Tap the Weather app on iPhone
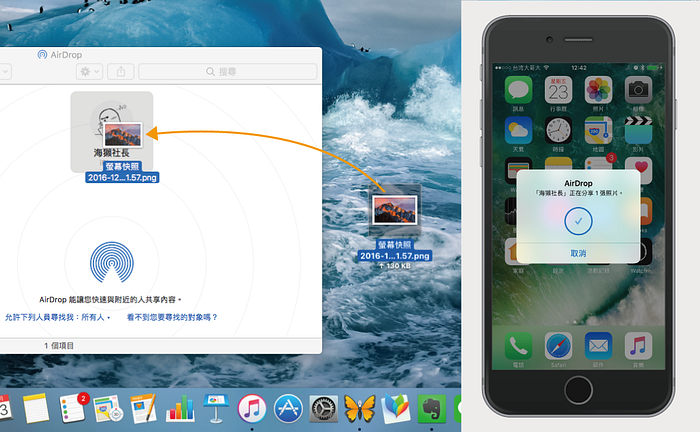This screenshot has height=432, width=700. pos(518,130)
